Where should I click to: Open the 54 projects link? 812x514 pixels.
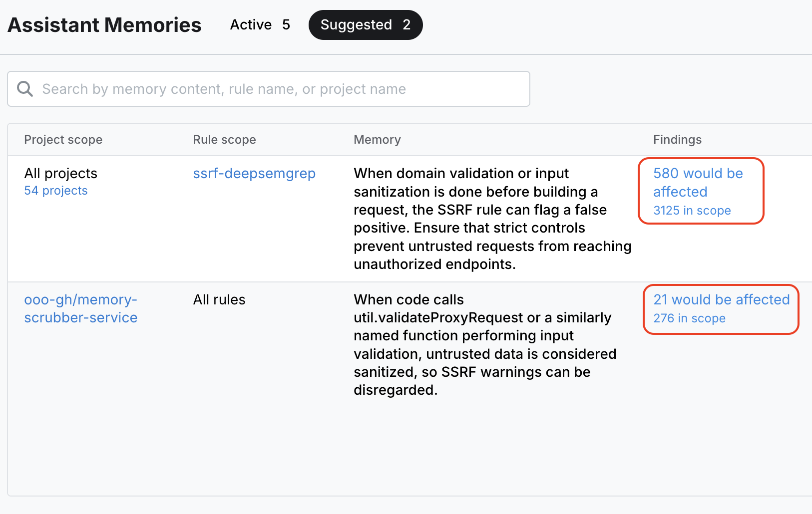(55, 191)
